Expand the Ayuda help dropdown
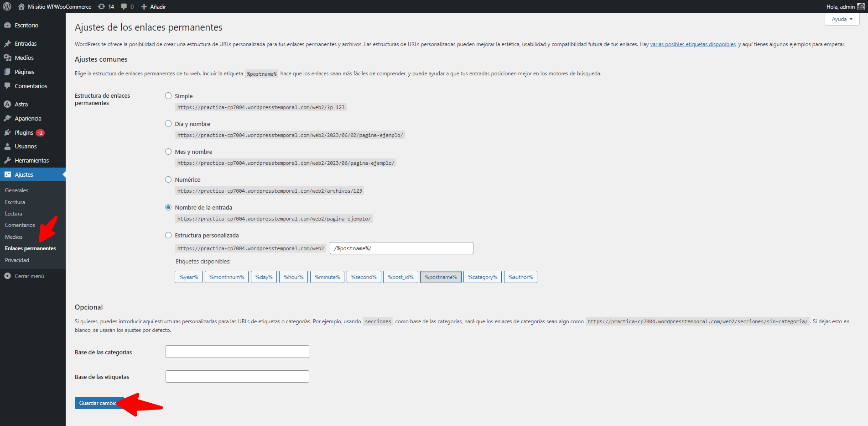This screenshot has height=426, width=868. (x=842, y=19)
